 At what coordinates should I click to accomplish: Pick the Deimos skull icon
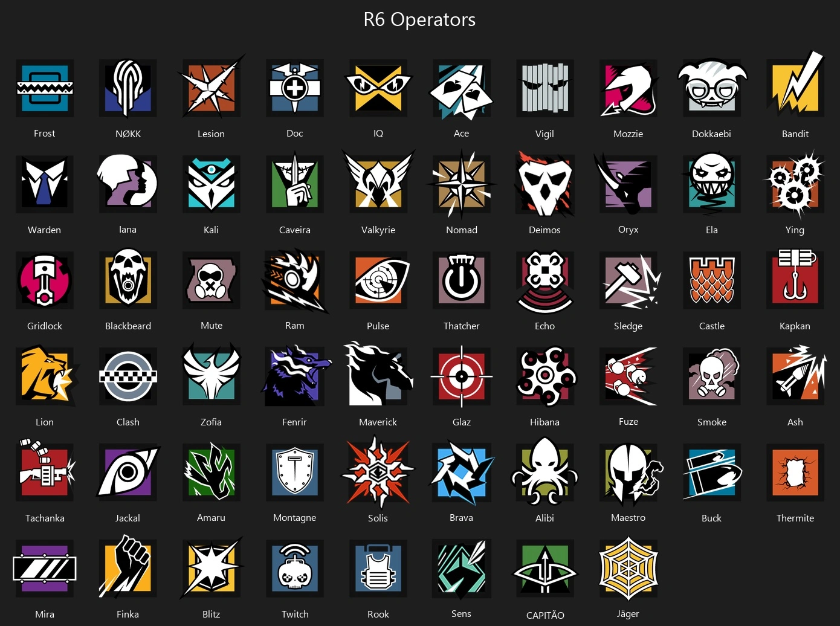pos(545,184)
